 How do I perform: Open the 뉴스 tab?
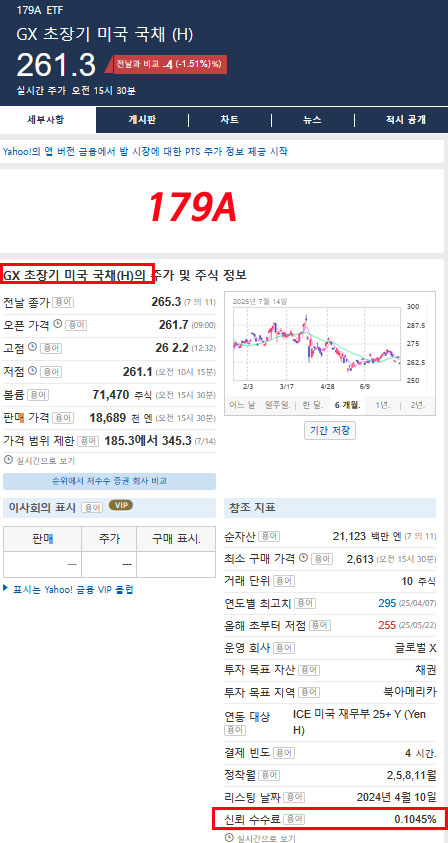point(312,120)
